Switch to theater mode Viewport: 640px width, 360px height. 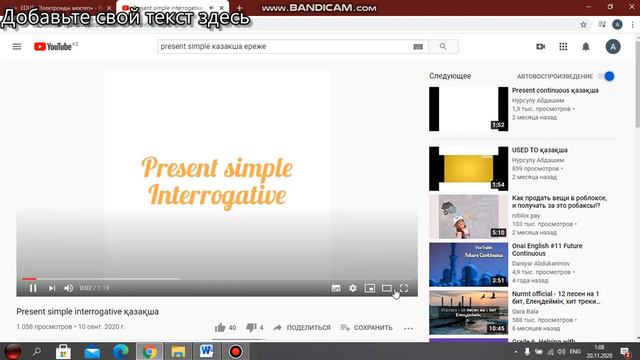[x=387, y=288]
